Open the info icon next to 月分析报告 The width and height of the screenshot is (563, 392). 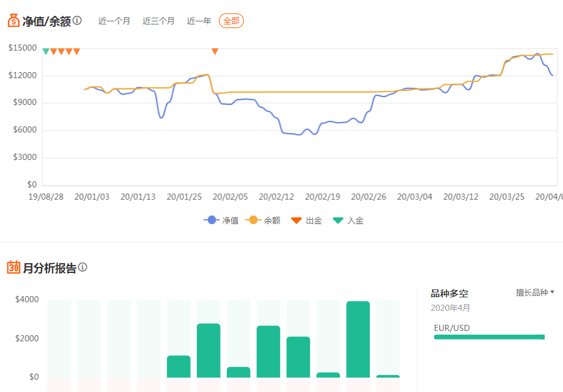83,267
